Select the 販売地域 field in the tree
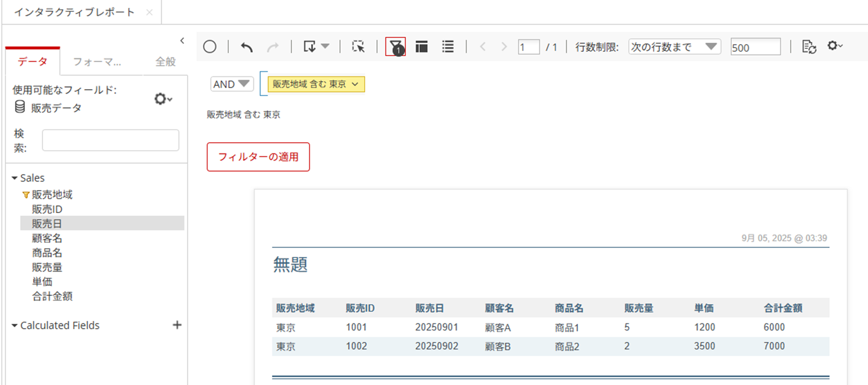The width and height of the screenshot is (868, 385). click(x=52, y=195)
